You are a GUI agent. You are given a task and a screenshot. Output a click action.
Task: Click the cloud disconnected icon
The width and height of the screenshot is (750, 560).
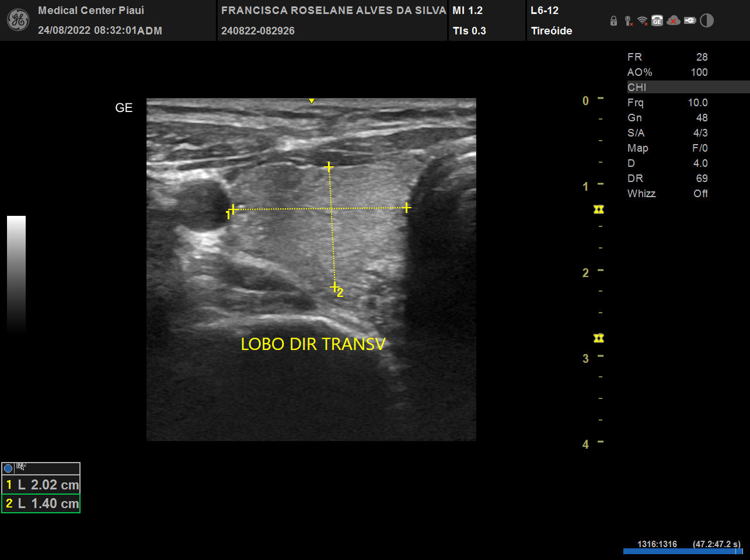point(673,21)
